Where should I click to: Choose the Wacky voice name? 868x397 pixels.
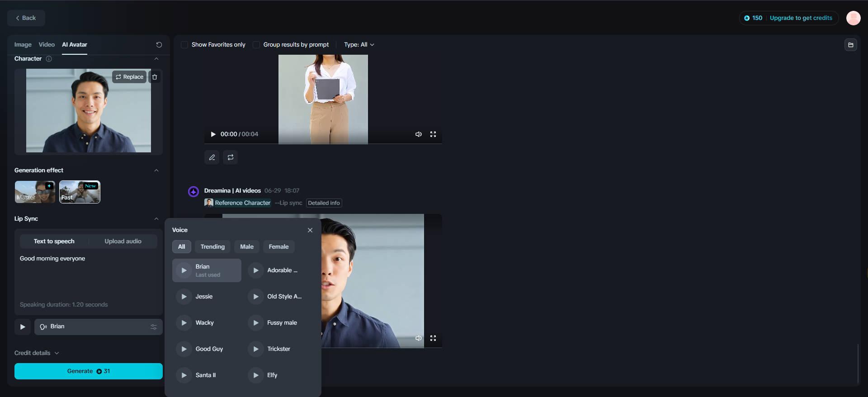204,323
